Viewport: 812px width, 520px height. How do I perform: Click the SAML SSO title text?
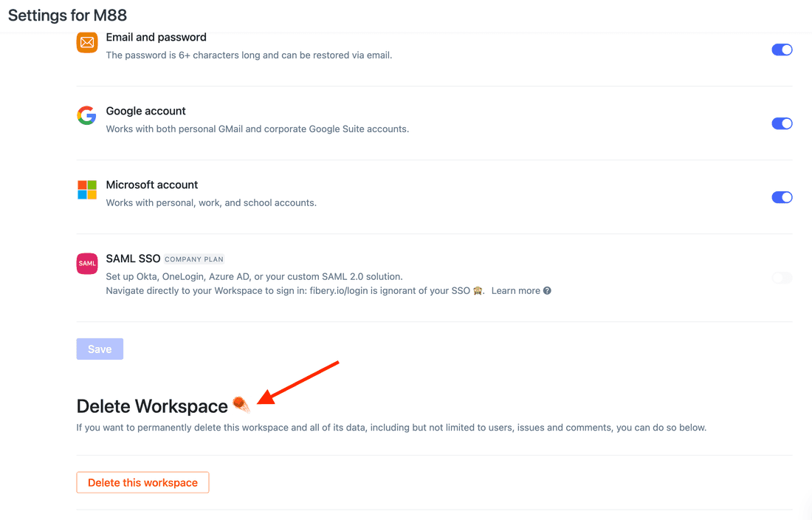(x=133, y=259)
